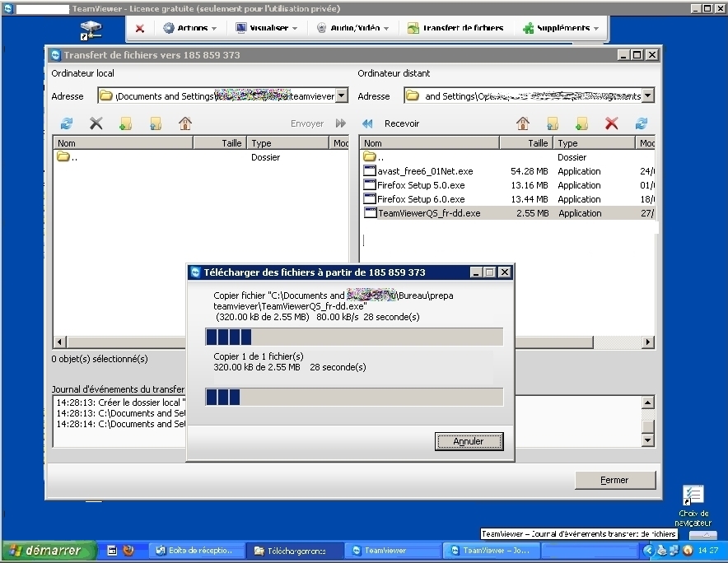Click the overall copy progress bar

pyautogui.click(x=354, y=398)
